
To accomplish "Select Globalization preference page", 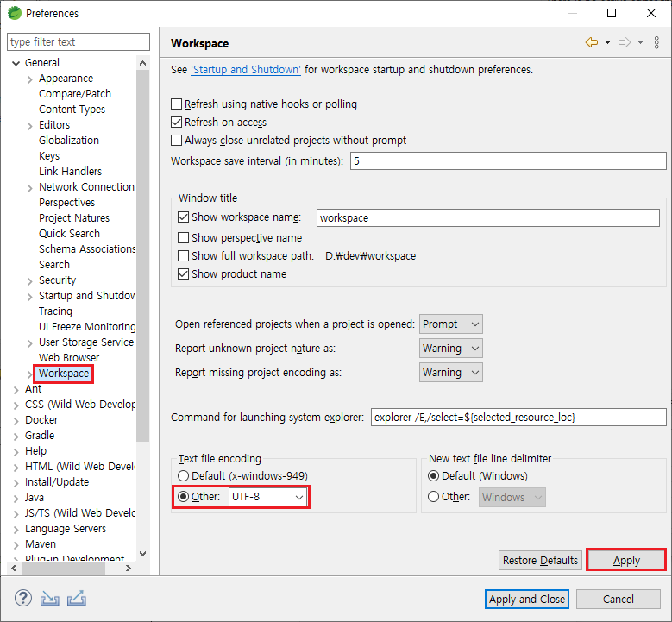I will 68,140.
